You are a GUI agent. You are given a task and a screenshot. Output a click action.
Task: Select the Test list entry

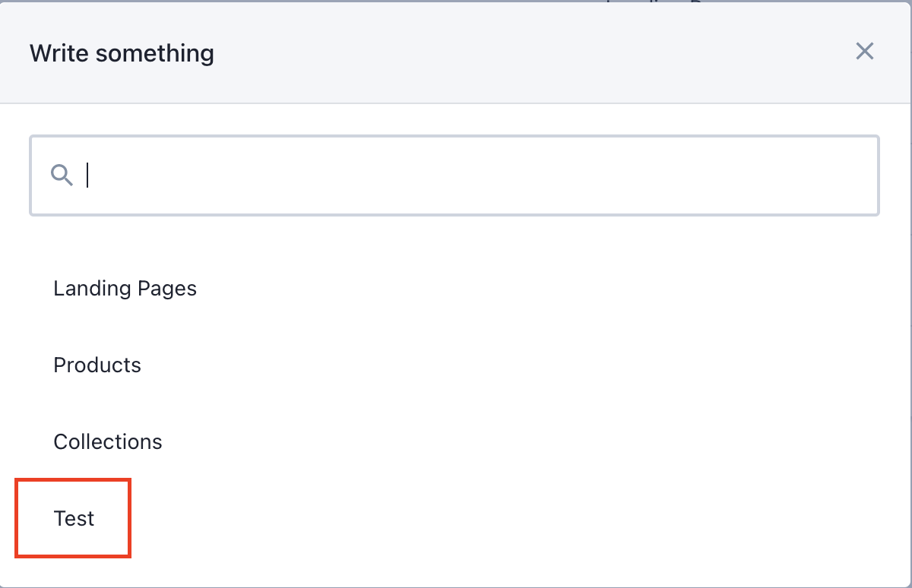[74, 519]
